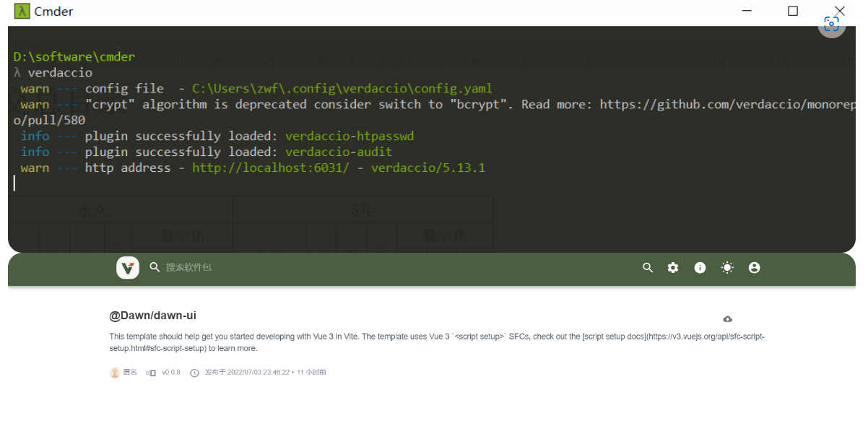
Task: Close the Cmder window
Action: [x=839, y=10]
